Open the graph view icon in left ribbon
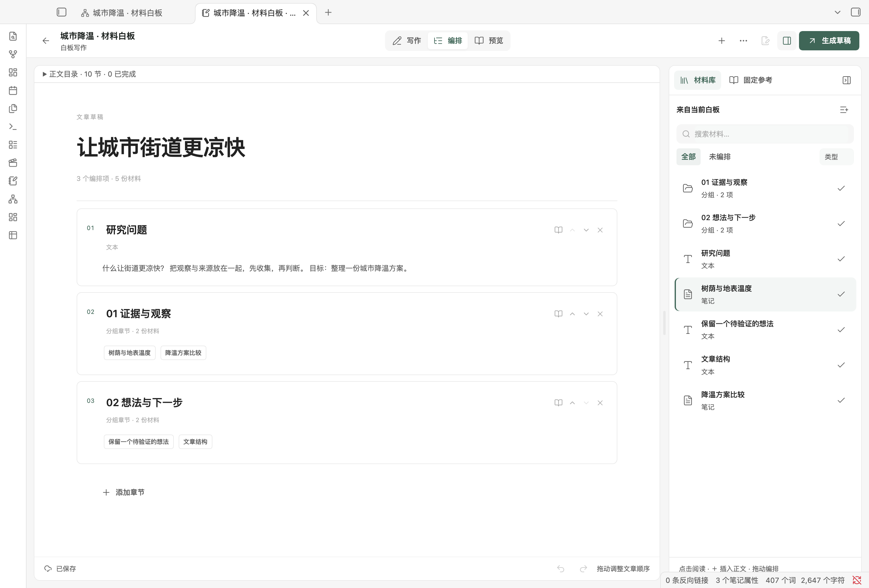869x588 pixels. click(13, 55)
